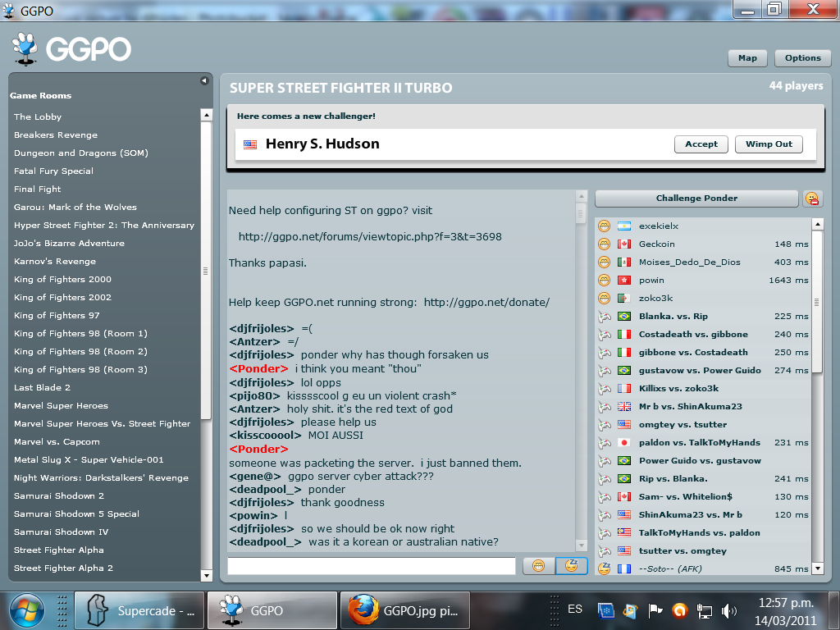
Task: Click the red <Ponder> name above the packeting message
Action: pyautogui.click(x=258, y=450)
